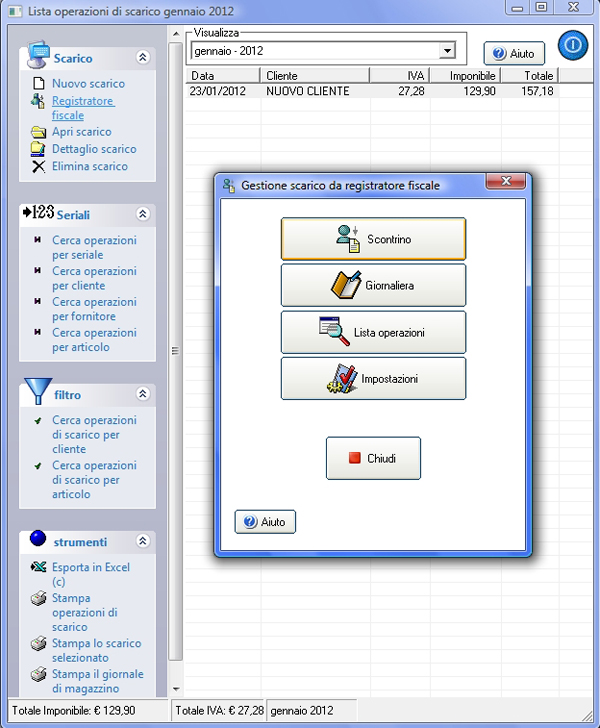Image resolution: width=600 pixels, height=728 pixels.
Task: Click the Esporta in Excel icon
Action: pos(39,568)
